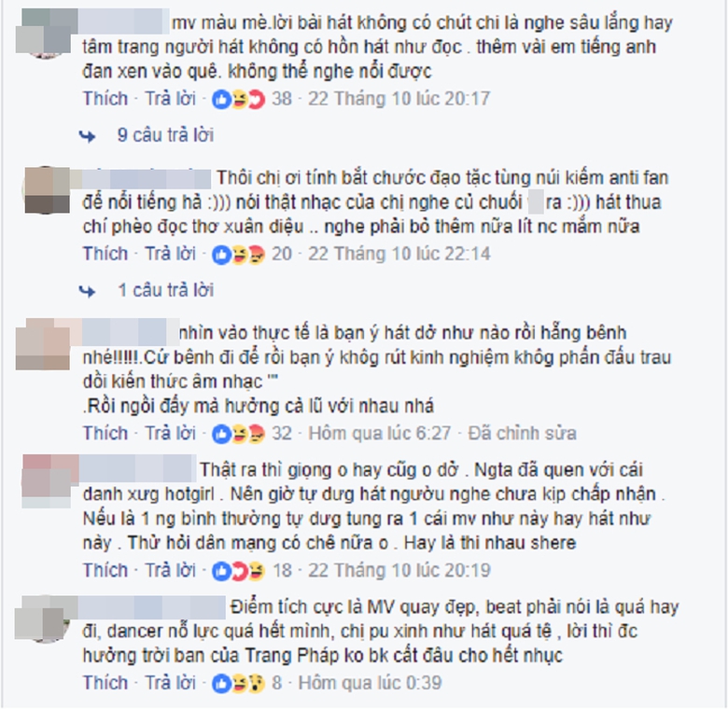Open blurred avatar of the first commenter
Image resolution: width=728 pixels, height=709 pixels.
pos(45,33)
